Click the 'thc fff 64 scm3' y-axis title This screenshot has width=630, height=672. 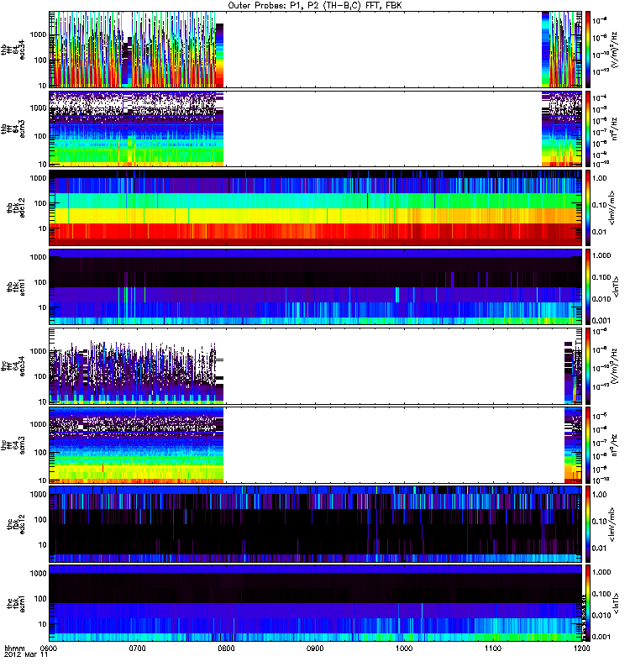[x=13, y=445]
